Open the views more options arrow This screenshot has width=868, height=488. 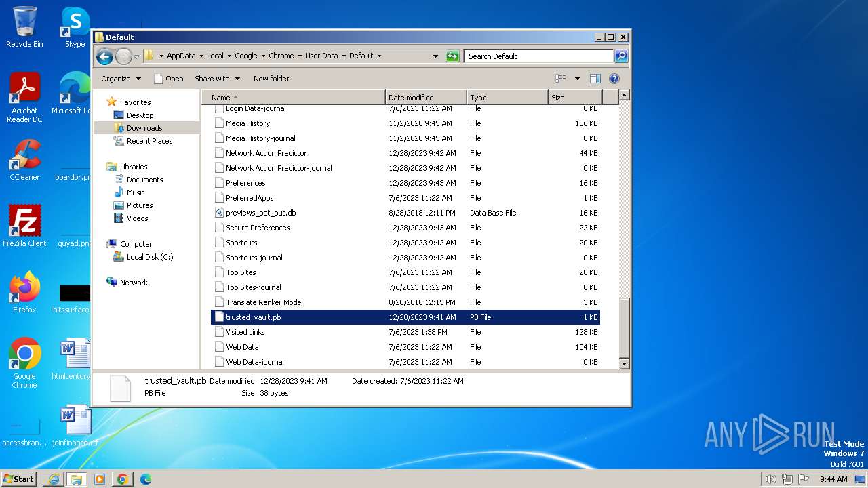click(x=577, y=79)
